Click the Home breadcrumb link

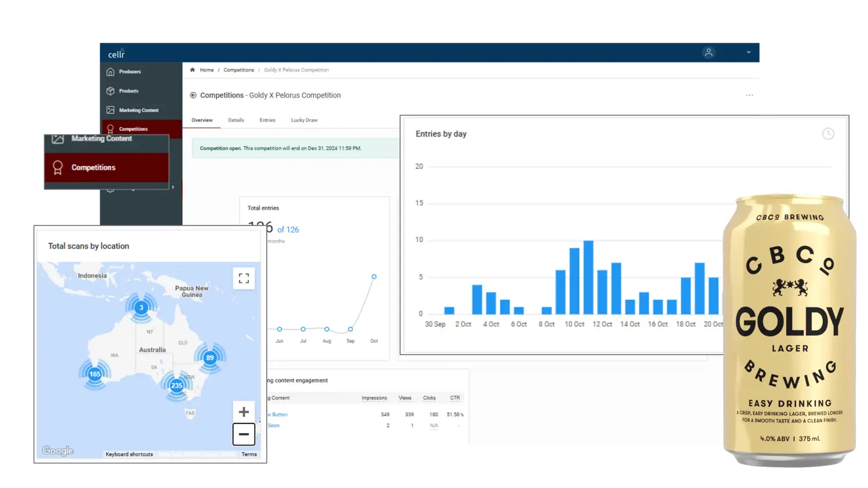click(x=207, y=70)
